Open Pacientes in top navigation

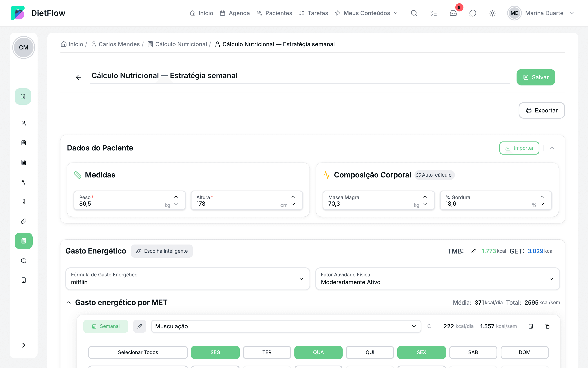[274, 13]
